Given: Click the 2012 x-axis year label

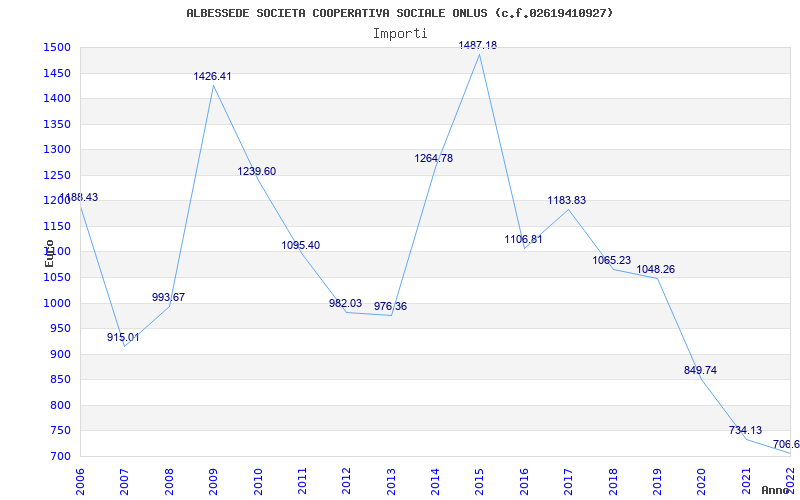Looking at the screenshot, I should (x=346, y=481).
